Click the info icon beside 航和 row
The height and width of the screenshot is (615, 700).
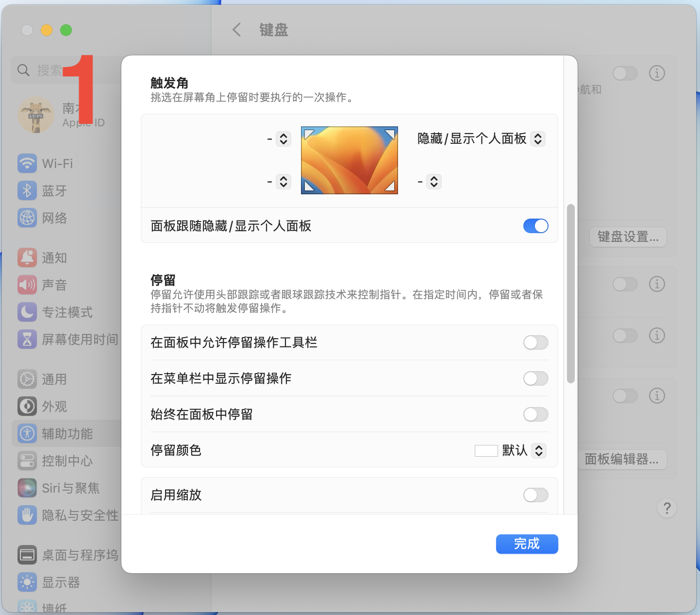[657, 73]
